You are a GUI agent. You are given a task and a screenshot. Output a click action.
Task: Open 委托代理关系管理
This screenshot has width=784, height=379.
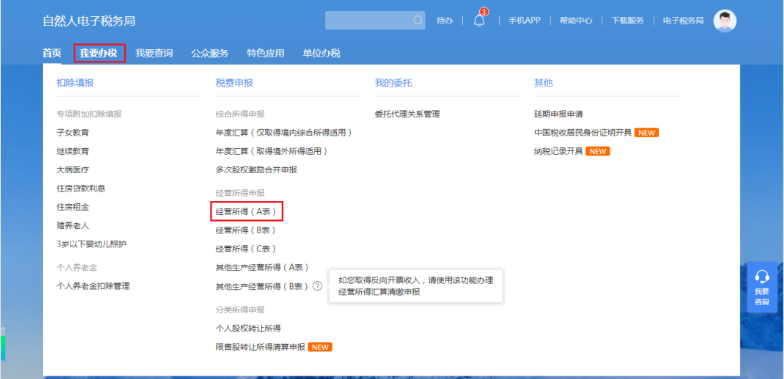click(408, 114)
